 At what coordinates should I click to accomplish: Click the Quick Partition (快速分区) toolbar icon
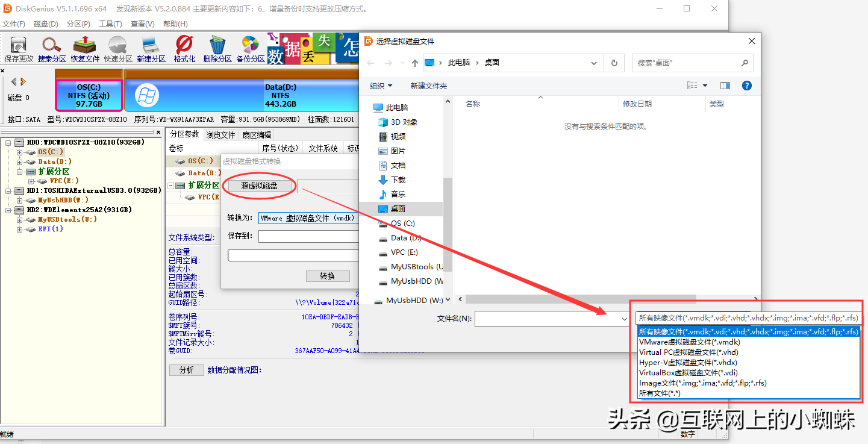tap(118, 49)
